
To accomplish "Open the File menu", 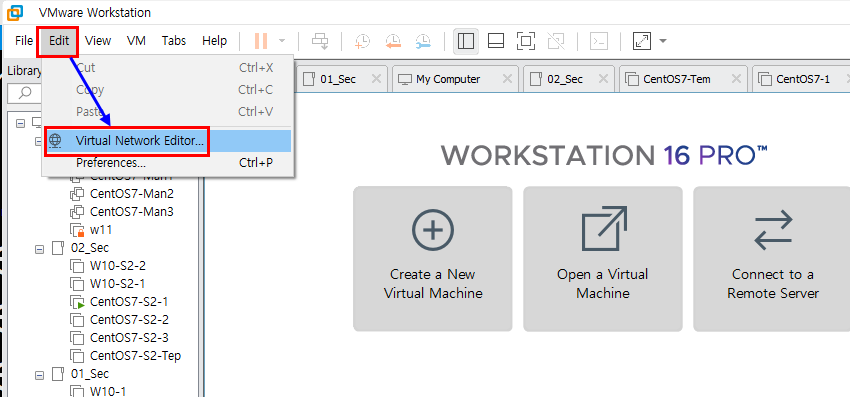I will [x=24, y=41].
